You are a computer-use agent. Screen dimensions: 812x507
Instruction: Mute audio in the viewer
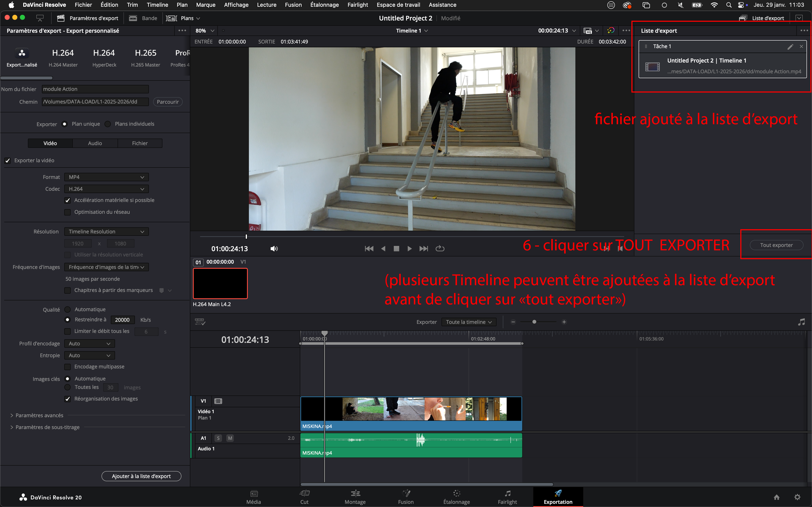click(274, 248)
